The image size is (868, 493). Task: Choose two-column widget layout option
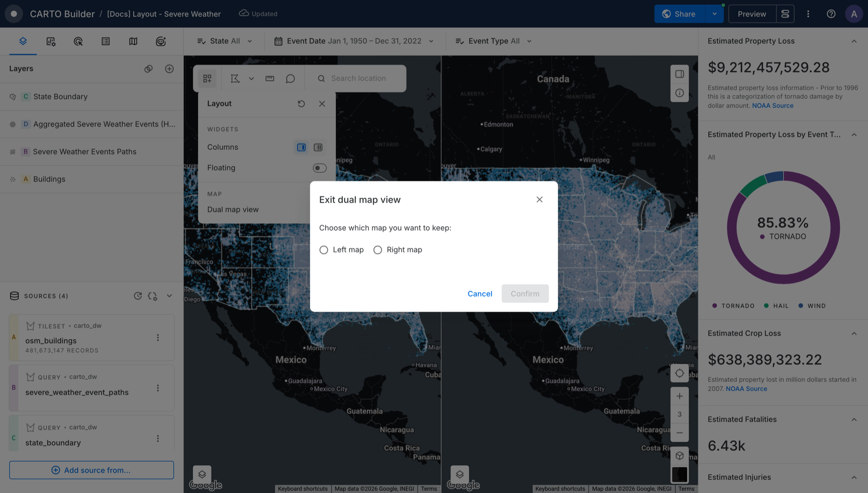click(x=318, y=147)
